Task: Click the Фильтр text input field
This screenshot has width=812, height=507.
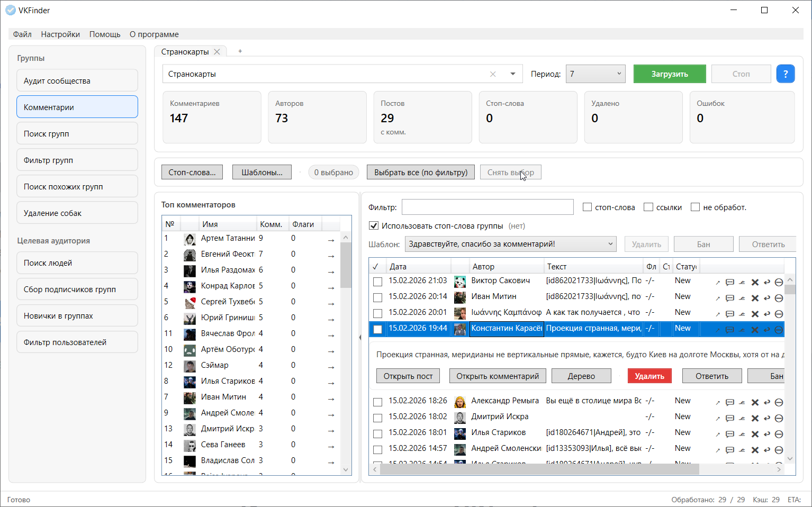Action: click(487, 207)
